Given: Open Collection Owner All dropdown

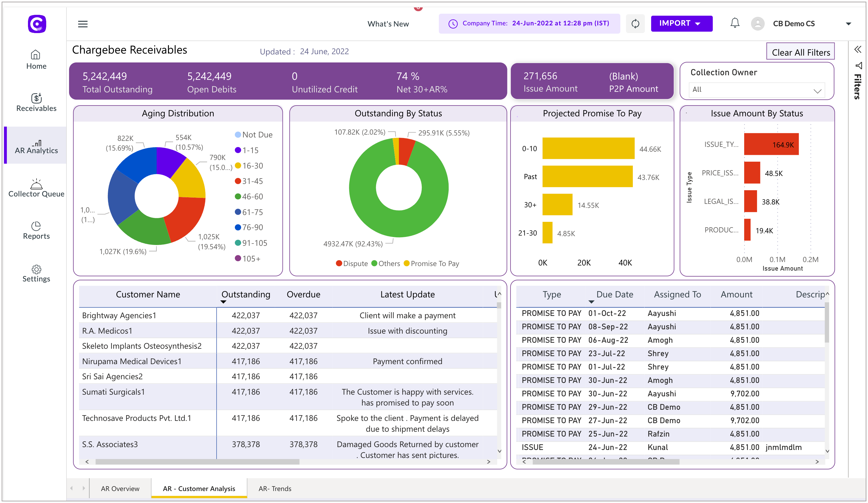Looking at the screenshot, I should click(756, 90).
